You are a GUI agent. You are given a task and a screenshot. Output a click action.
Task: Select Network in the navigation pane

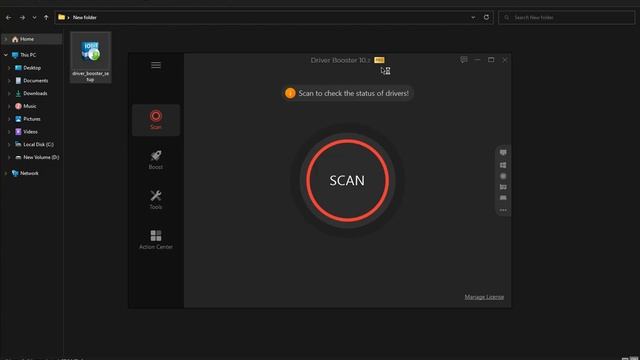point(29,173)
